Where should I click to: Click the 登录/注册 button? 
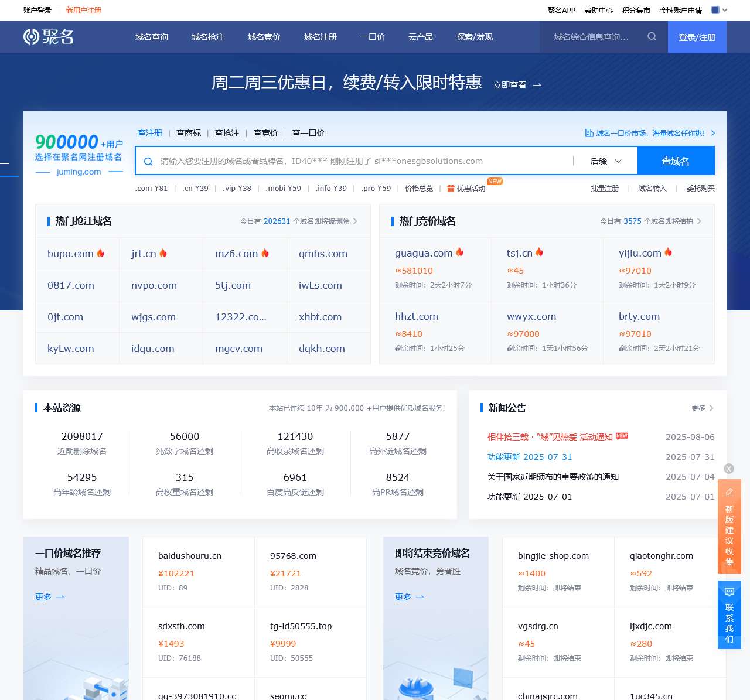697,37
